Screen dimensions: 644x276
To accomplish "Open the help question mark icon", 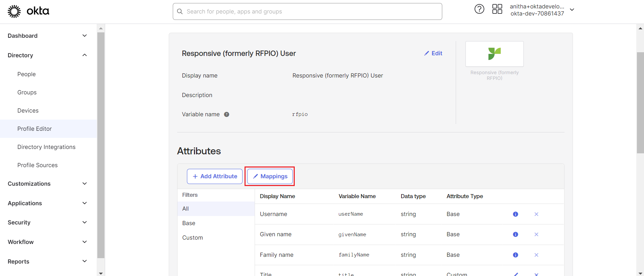I will tap(479, 9).
